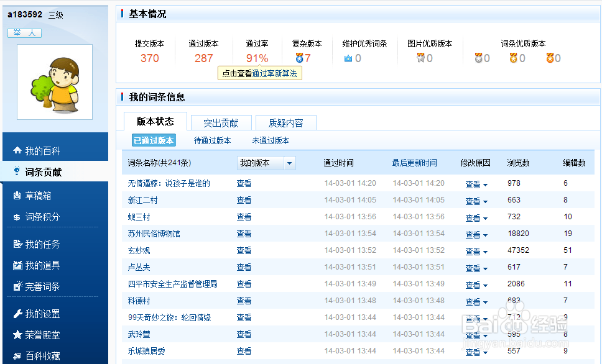Click the props icon beside 我的道具
This screenshot has height=364, width=602.
click(17, 265)
